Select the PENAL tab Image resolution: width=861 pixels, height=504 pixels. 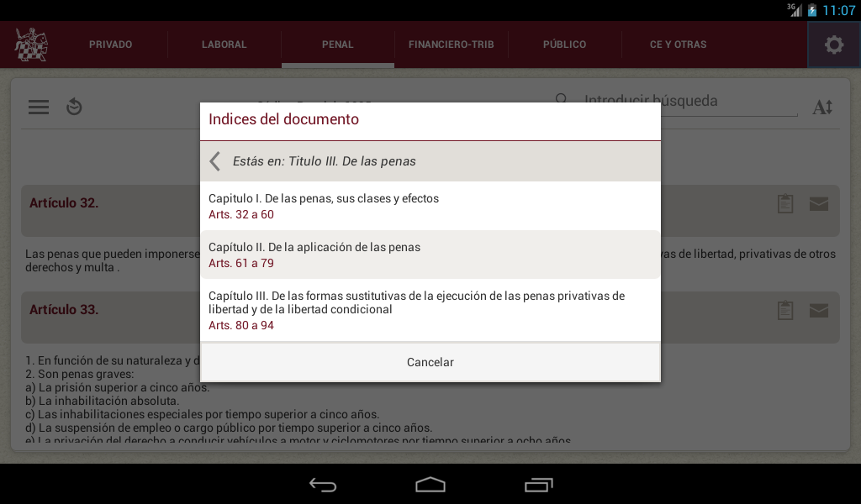pyautogui.click(x=338, y=45)
